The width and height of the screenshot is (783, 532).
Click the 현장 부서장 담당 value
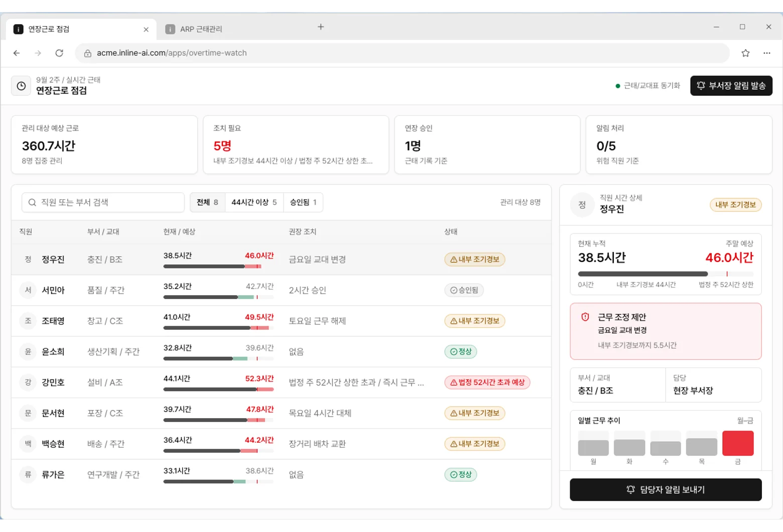[x=693, y=390]
